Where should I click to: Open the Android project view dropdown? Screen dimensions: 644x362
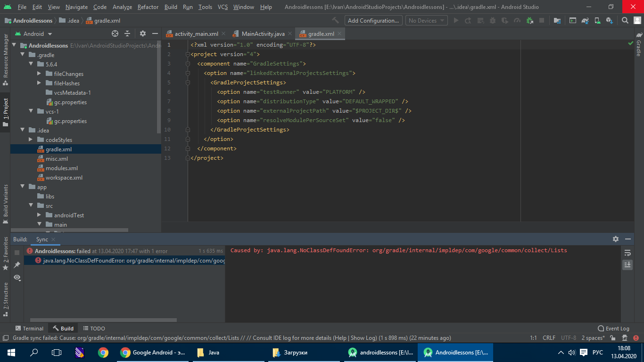(34, 33)
